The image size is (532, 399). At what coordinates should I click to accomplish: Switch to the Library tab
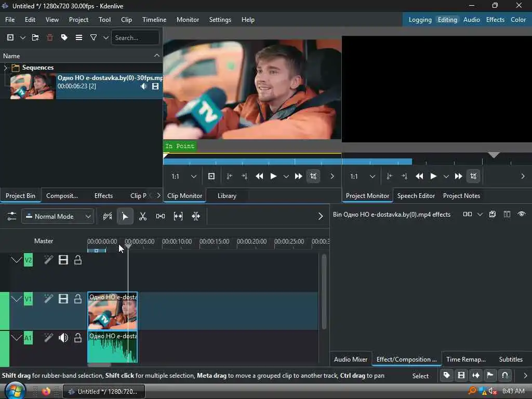pyautogui.click(x=227, y=196)
